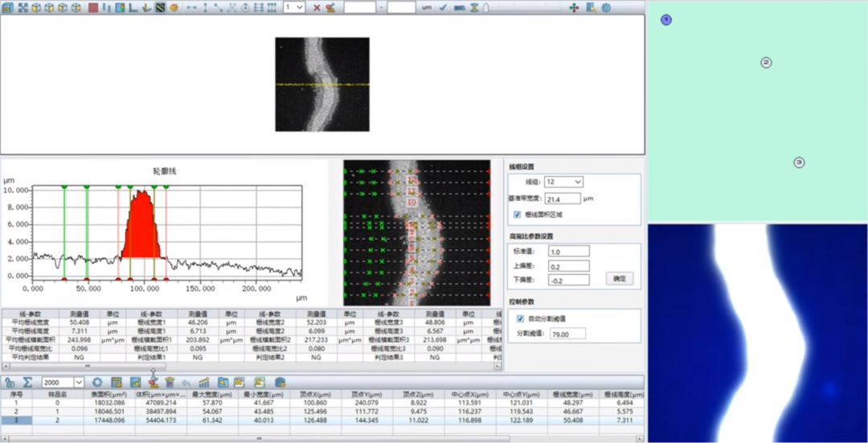Select measurement point 2 on the green map
This screenshot has height=443, width=868.
(x=766, y=62)
